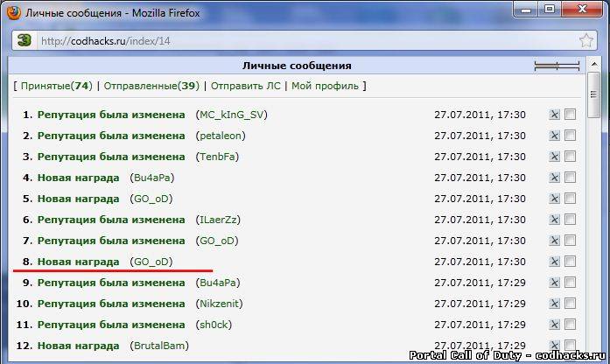Click the delete icon for message 4
The width and height of the screenshot is (610, 364).
pyautogui.click(x=554, y=178)
